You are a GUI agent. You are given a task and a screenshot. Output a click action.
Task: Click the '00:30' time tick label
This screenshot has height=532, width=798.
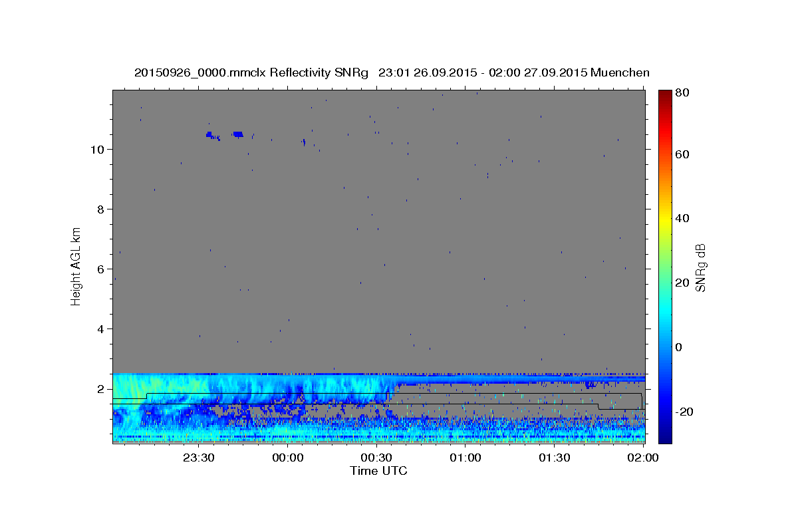pyautogui.click(x=376, y=458)
